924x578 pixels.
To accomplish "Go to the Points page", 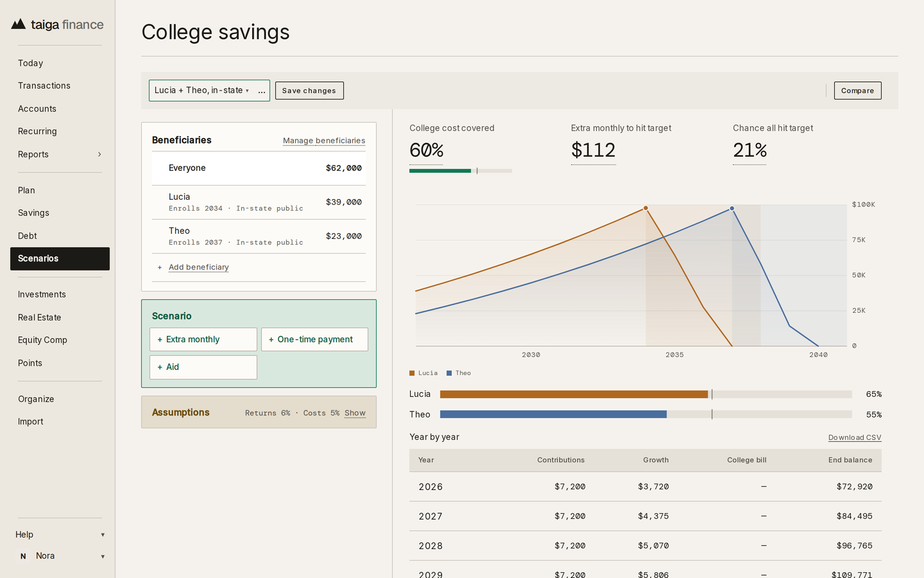I will [60, 363].
